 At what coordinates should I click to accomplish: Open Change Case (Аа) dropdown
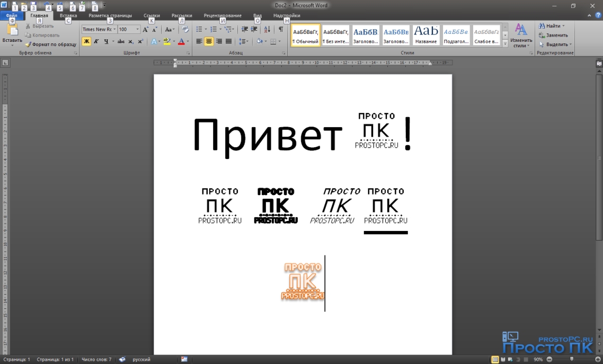[x=169, y=29]
